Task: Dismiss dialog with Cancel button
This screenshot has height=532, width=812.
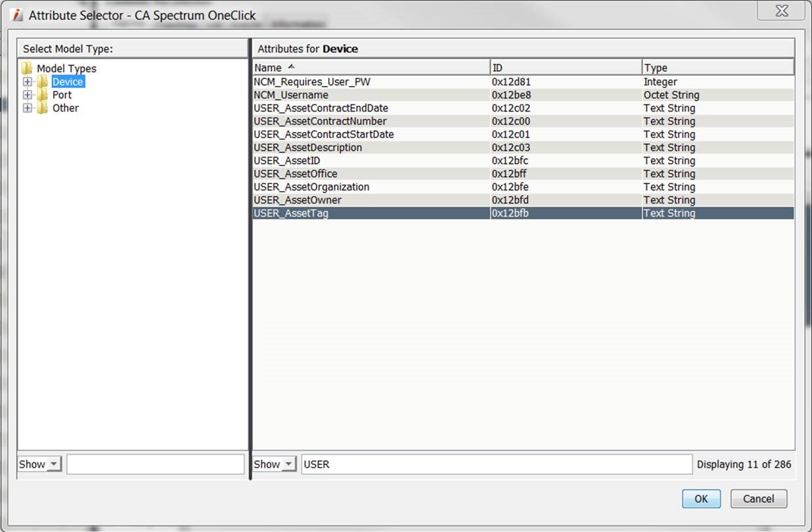Action: coord(759,499)
